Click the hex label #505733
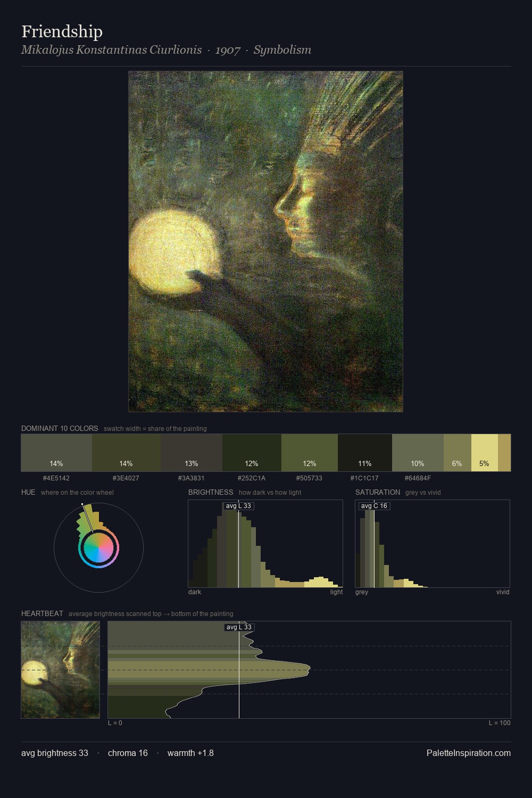This screenshot has height=798, width=532. pos(310,478)
